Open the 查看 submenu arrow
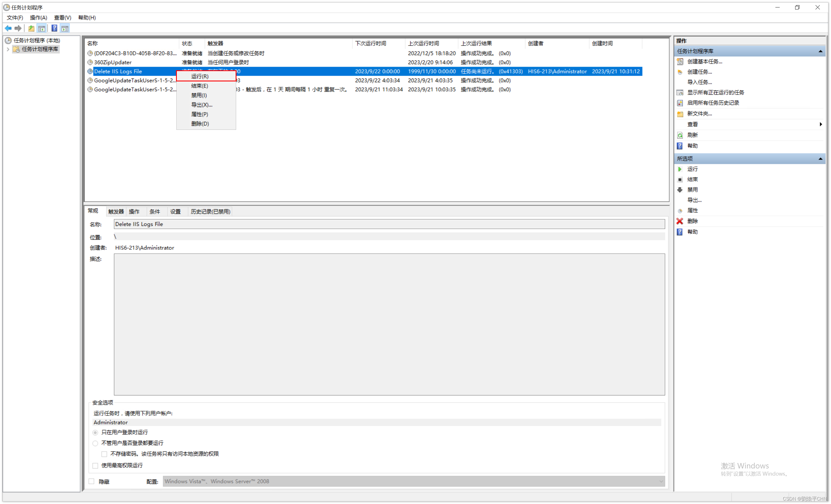Image resolution: width=831 pixels, height=504 pixels. tap(821, 124)
